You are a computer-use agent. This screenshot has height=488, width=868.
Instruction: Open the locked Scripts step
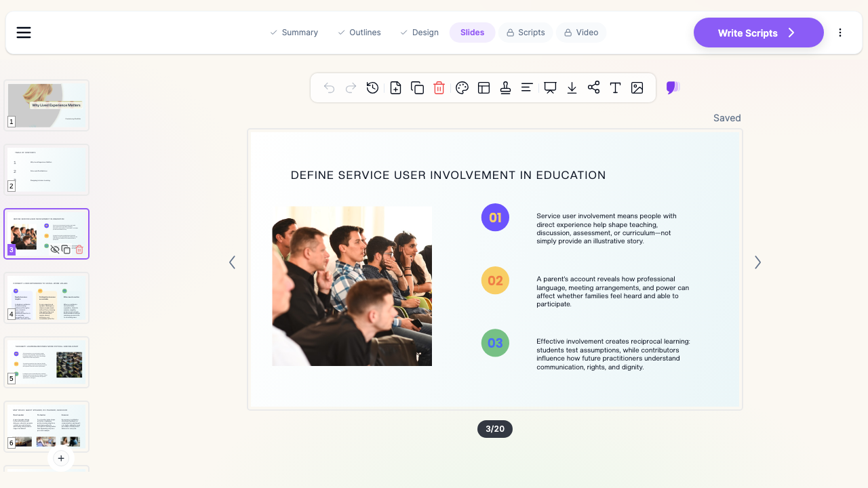[526, 33]
